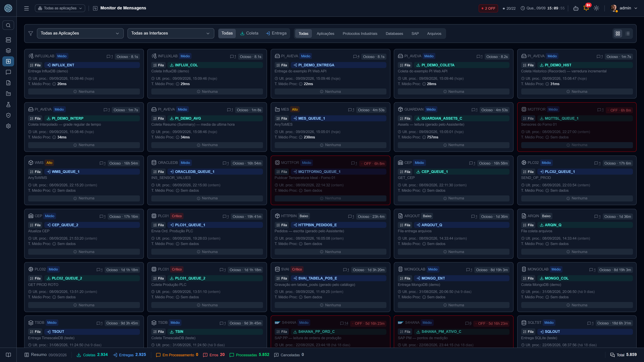
Task: Select the Aplicações category tab
Action: pyautogui.click(x=325, y=34)
